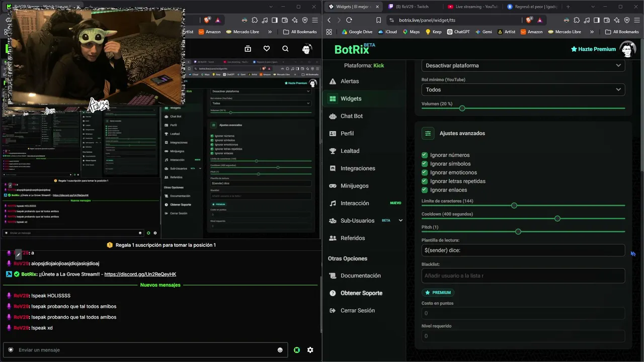Image resolution: width=644 pixels, height=362 pixels.
Task: Click the BotRix logo
Action: tap(355, 49)
